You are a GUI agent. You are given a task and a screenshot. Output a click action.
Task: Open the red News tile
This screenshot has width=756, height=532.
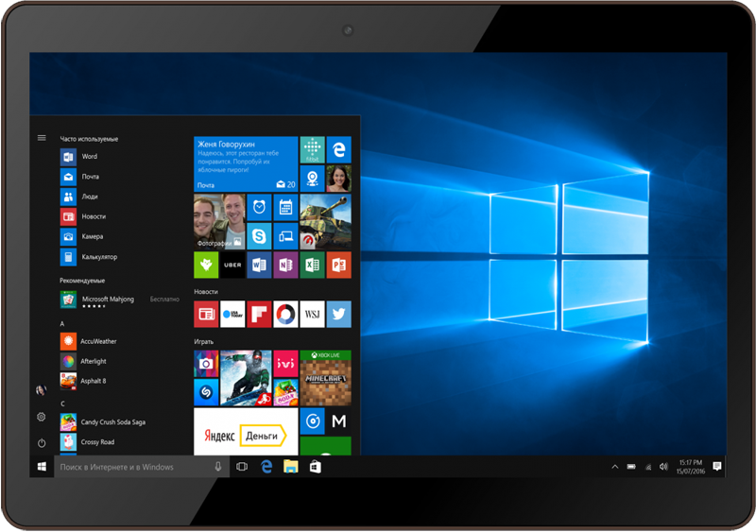[x=206, y=315]
